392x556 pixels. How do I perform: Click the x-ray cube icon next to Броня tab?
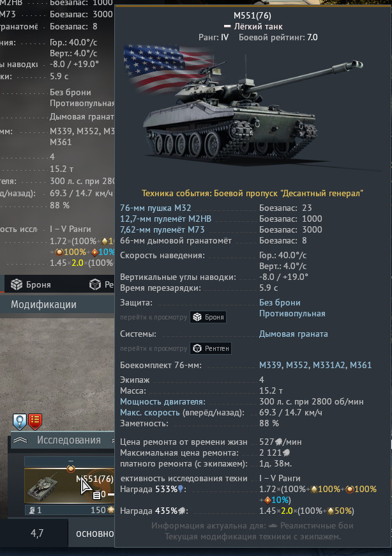point(95,284)
